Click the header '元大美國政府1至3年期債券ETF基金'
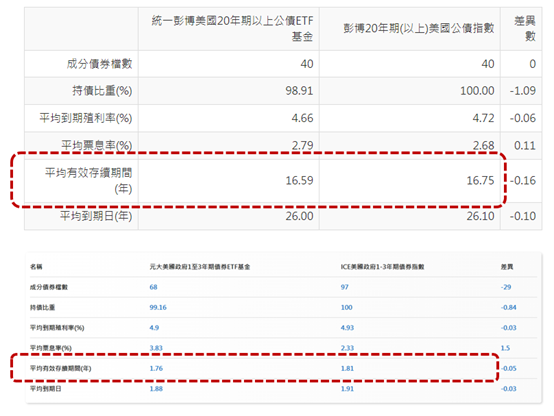554x416 pixels. [x=200, y=266]
